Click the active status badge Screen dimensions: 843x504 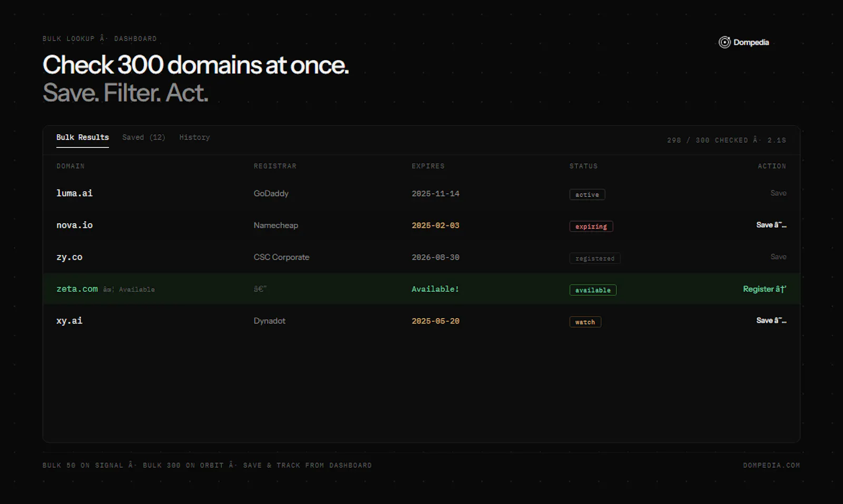pyautogui.click(x=587, y=194)
